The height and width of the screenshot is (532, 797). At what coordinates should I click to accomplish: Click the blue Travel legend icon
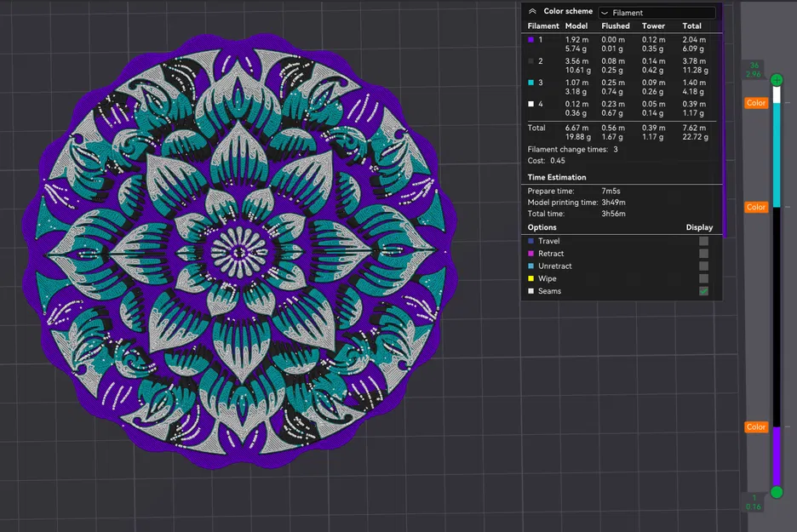tap(532, 241)
